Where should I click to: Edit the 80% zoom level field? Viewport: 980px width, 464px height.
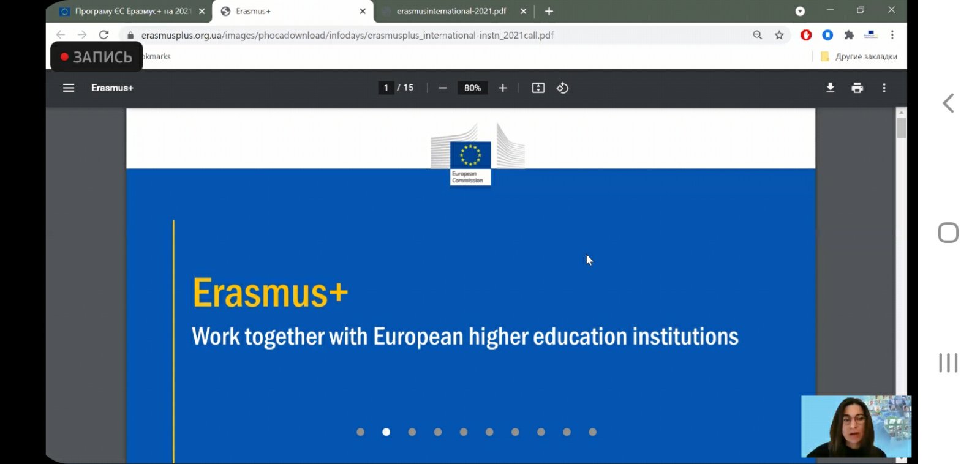(472, 88)
